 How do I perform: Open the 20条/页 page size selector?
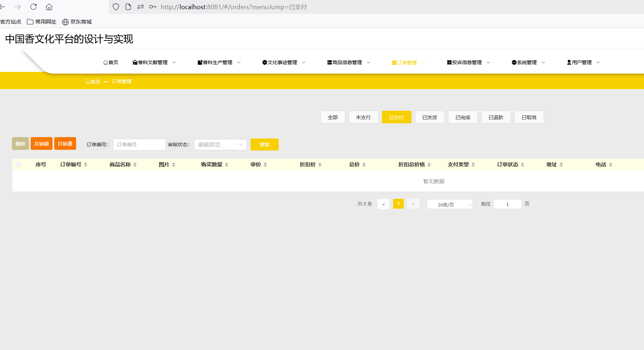coord(450,204)
